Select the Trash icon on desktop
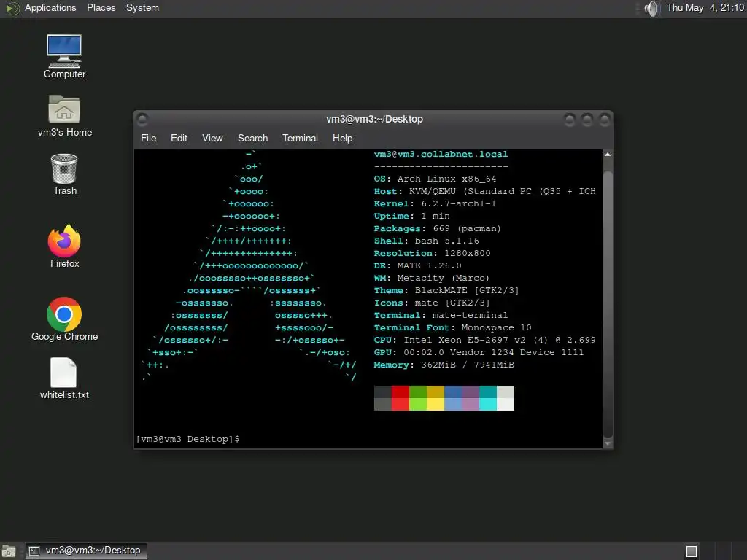The image size is (747, 560). (64, 174)
